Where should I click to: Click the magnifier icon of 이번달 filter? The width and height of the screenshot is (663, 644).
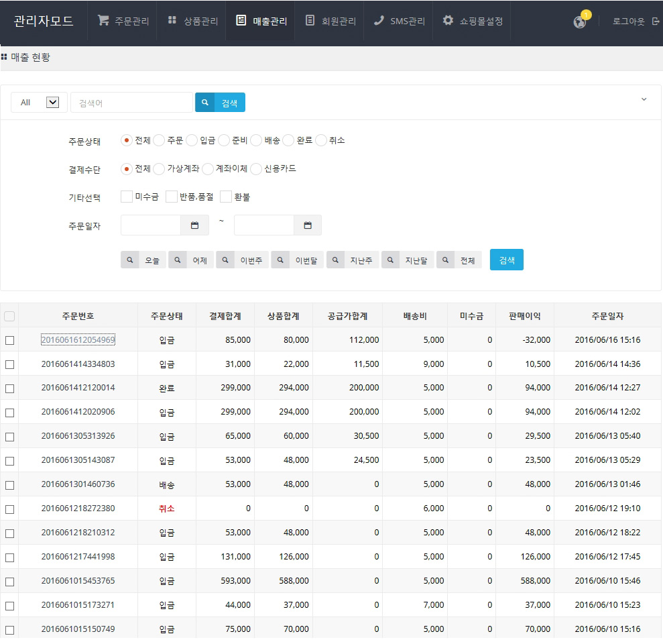click(280, 260)
